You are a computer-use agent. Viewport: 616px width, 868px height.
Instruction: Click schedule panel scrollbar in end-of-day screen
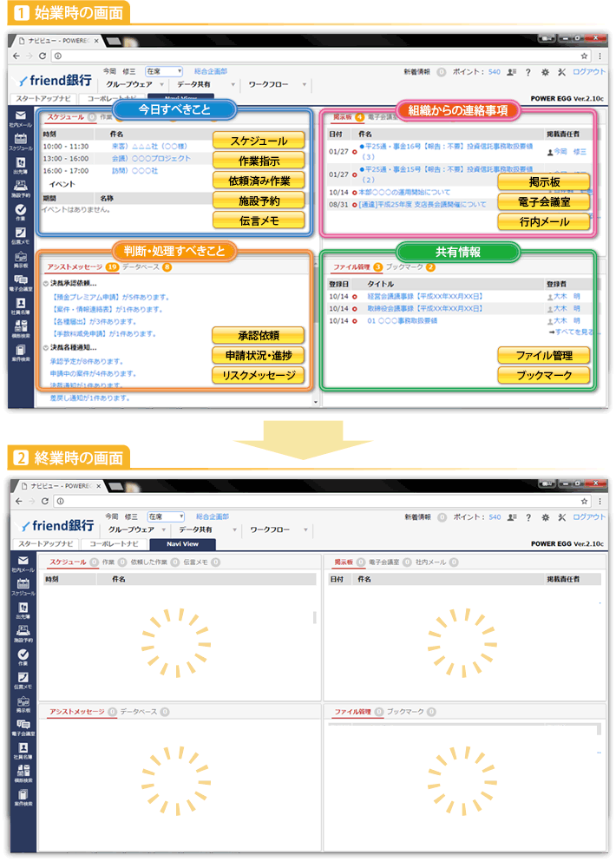pos(315,617)
